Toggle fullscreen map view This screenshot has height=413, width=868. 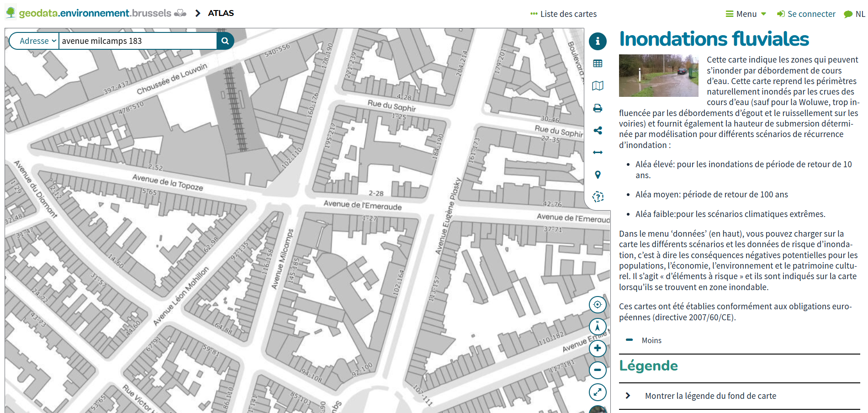click(x=598, y=392)
